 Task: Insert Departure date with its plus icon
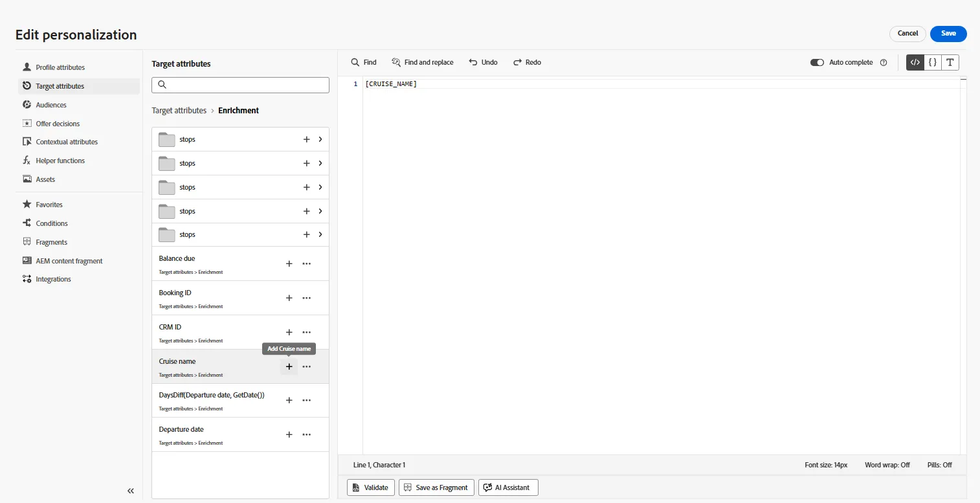coord(289,435)
